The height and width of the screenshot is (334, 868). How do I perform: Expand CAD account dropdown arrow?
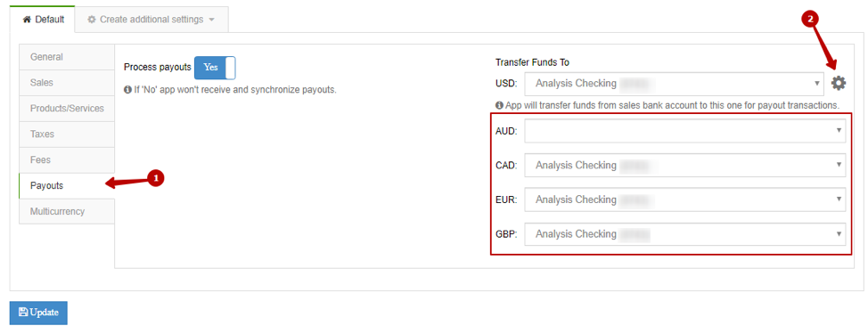[x=839, y=165]
